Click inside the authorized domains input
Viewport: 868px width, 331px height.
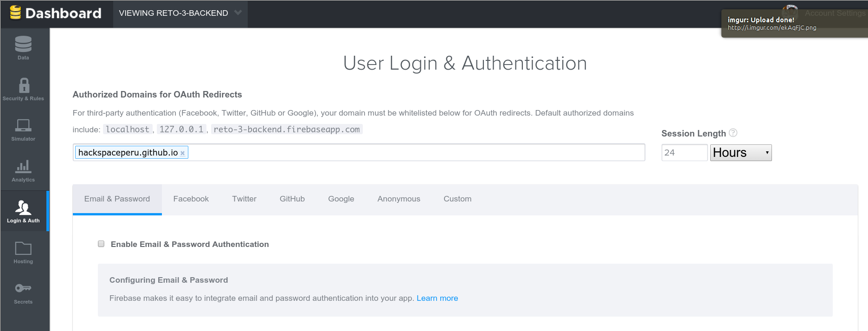pos(359,152)
